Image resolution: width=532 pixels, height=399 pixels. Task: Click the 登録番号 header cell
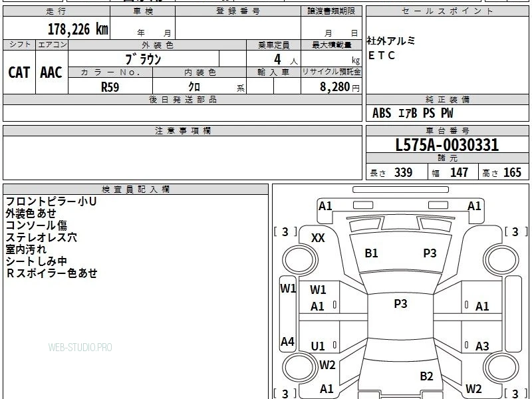coord(238,11)
